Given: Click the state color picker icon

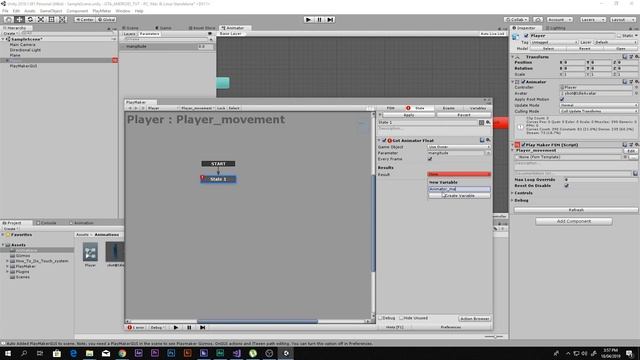Looking at the screenshot, I should [x=482, y=122].
